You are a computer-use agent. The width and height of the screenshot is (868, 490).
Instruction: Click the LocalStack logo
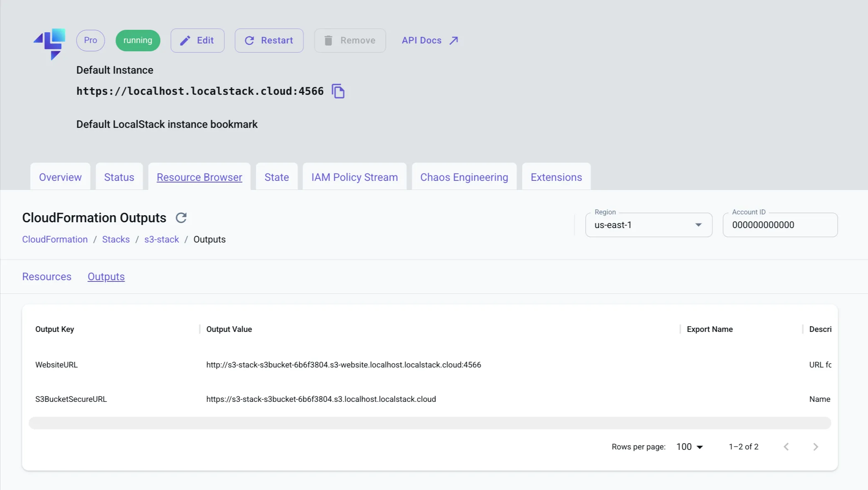pyautogui.click(x=49, y=44)
